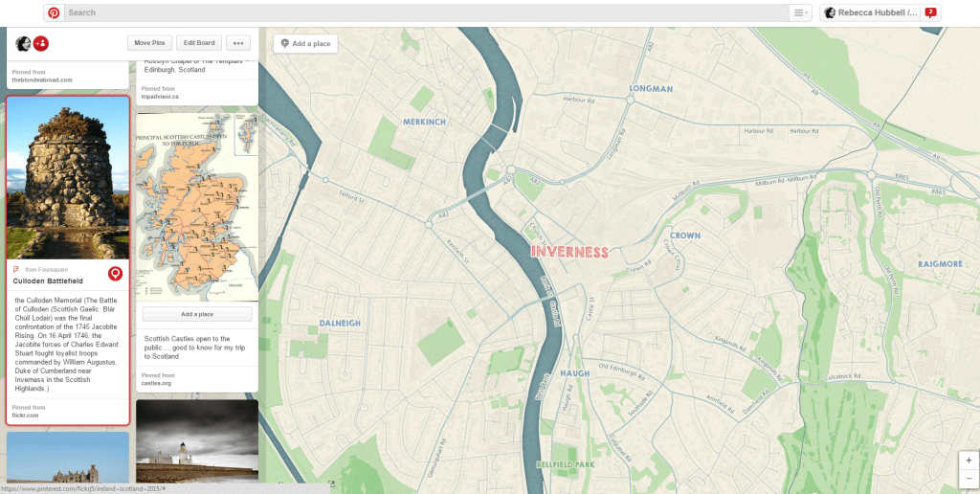Visit castles.org source link
980x494 pixels.
click(156, 383)
